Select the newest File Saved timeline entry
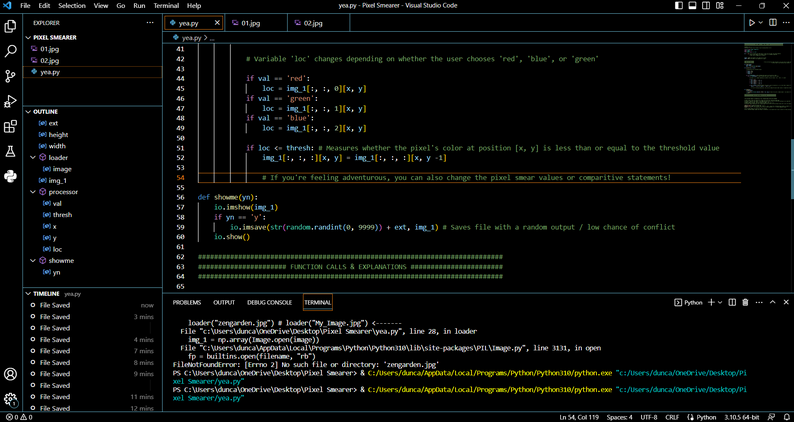Screen dimensions: 794x422 click(93, 305)
